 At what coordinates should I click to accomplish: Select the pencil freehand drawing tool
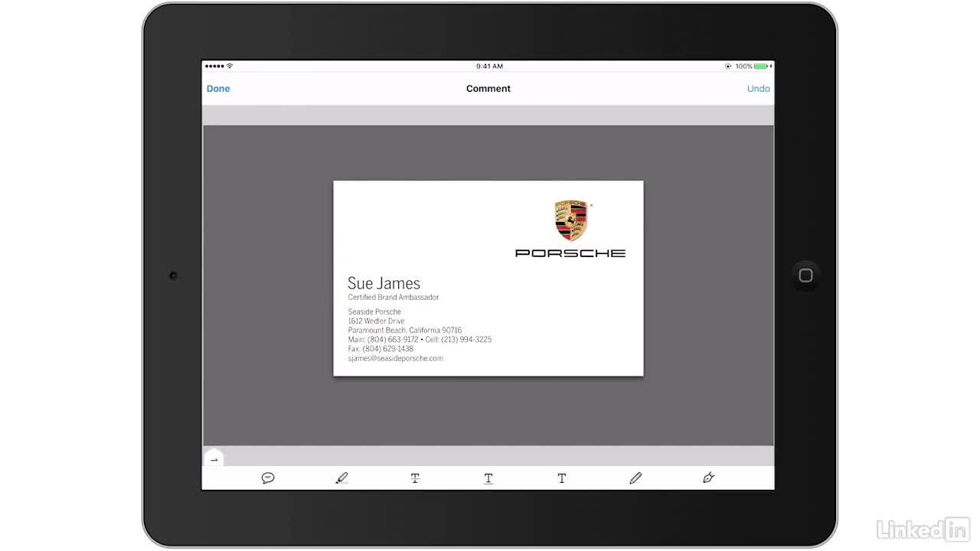[635, 478]
